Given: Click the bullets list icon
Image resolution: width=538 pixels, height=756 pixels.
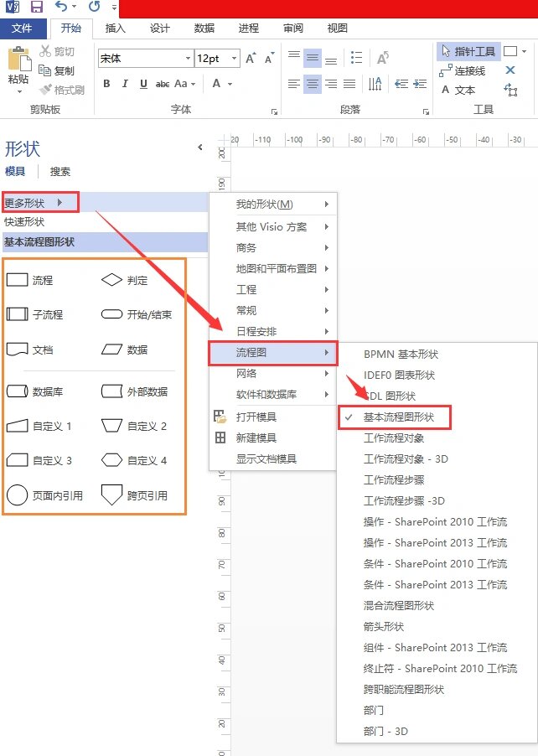Looking at the screenshot, I should (x=356, y=58).
